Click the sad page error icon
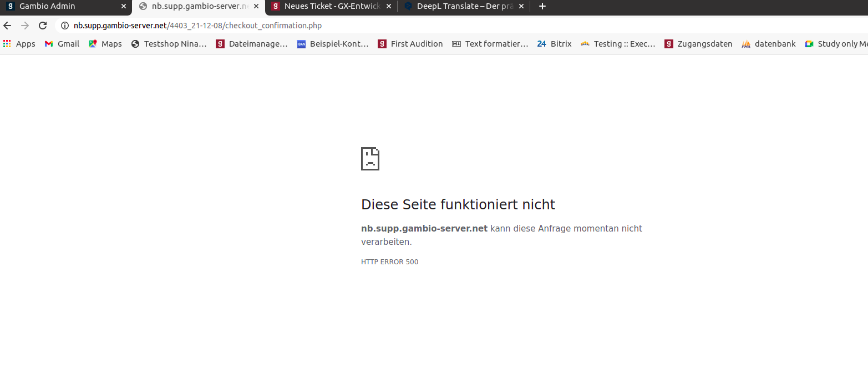The width and height of the screenshot is (868, 367). [x=370, y=159]
